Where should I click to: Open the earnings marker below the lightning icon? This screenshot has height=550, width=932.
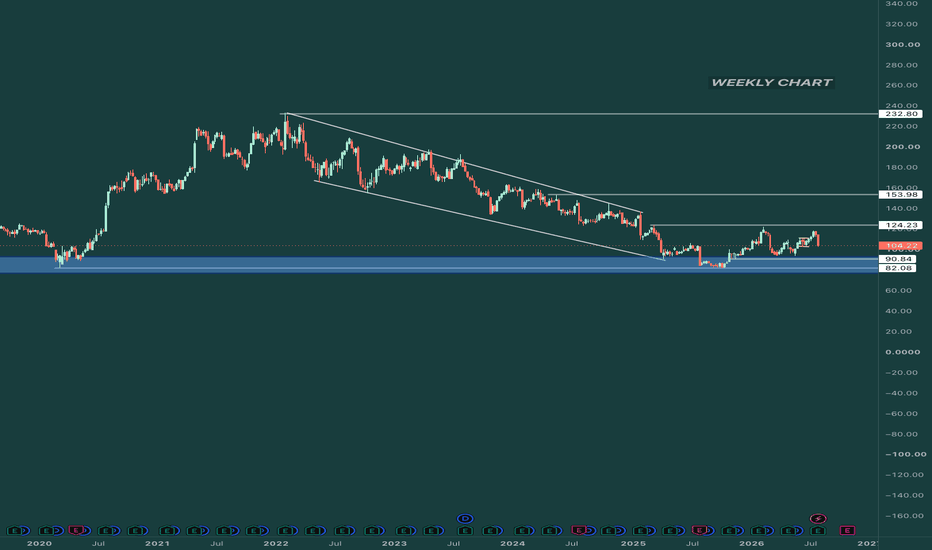click(x=818, y=530)
